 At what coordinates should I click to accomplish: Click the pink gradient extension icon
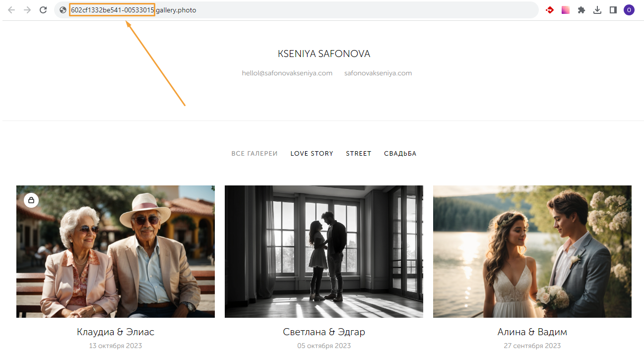566,10
